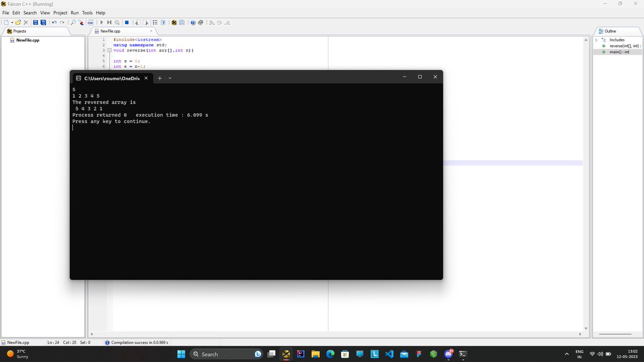
Task: Click the Terminal icon in the taskbar
Action: (463, 354)
